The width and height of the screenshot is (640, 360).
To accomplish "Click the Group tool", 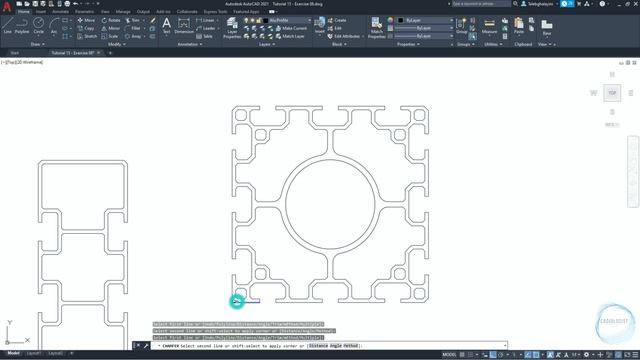I will 462,26.
